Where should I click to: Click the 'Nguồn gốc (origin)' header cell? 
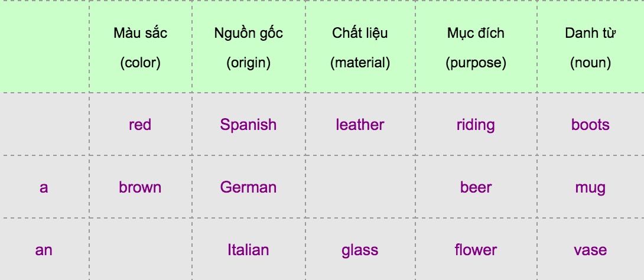[248, 47]
